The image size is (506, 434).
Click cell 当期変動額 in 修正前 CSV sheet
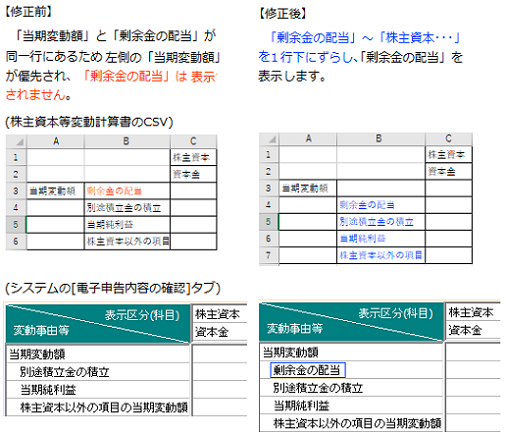pyautogui.click(x=55, y=191)
